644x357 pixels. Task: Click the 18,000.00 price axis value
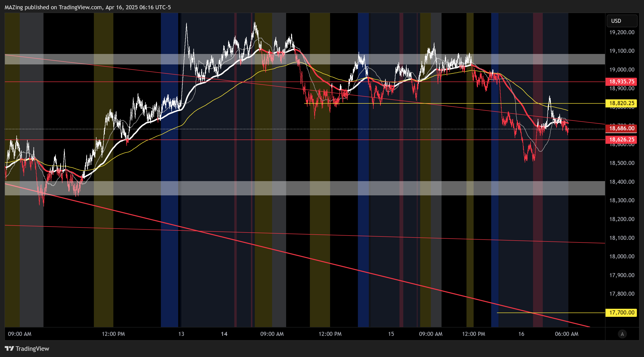click(x=622, y=256)
